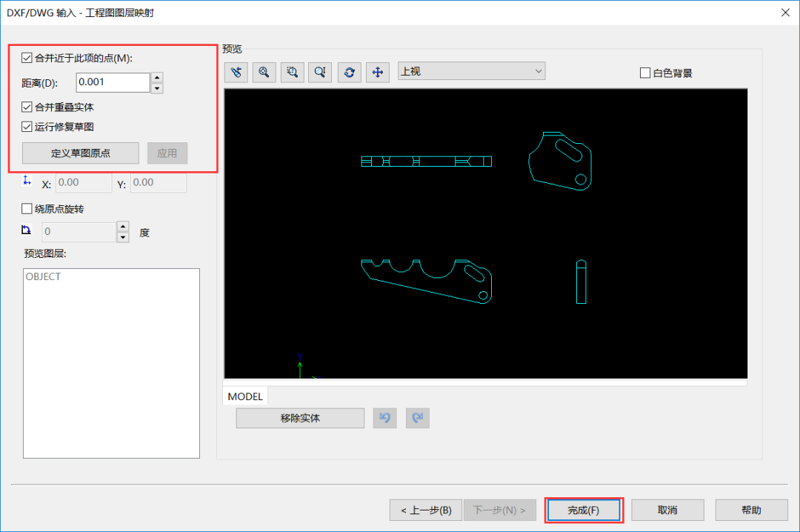This screenshot has width=800, height=532.
Task: Open the 上视 view orientation dropdown
Action: click(x=471, y=71)
